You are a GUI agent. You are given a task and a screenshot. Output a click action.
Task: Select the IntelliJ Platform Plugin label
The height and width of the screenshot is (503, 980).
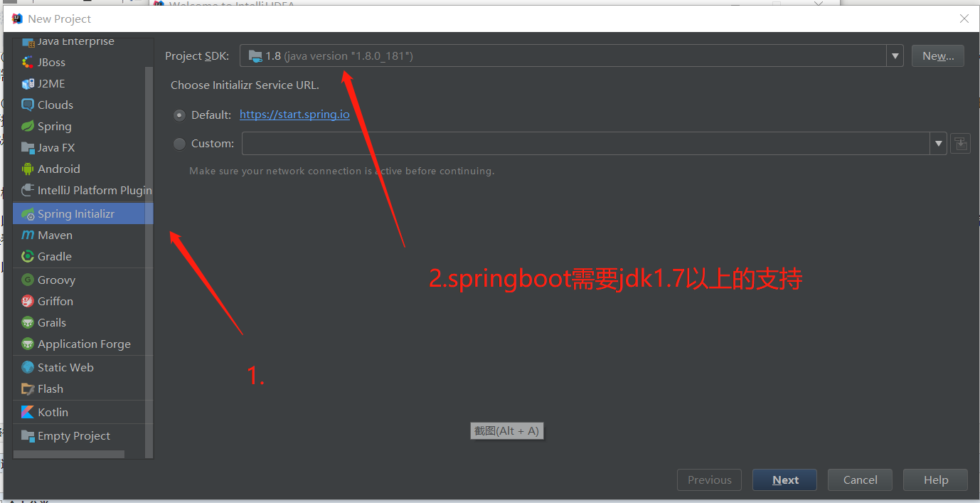click(x=95, y=191)
